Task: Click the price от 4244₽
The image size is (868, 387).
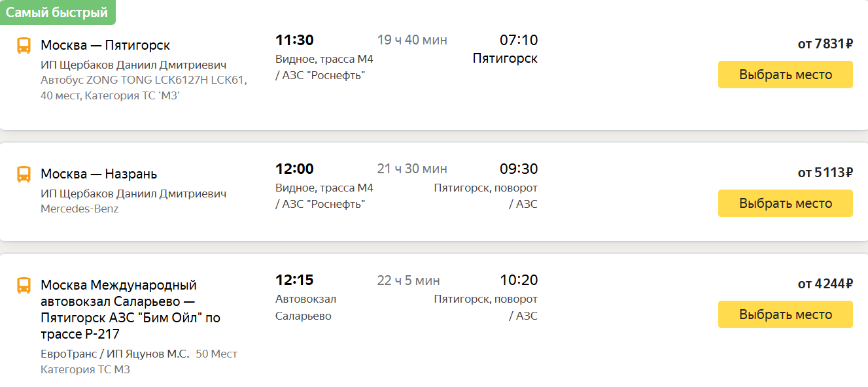Action: click(825, 284)
